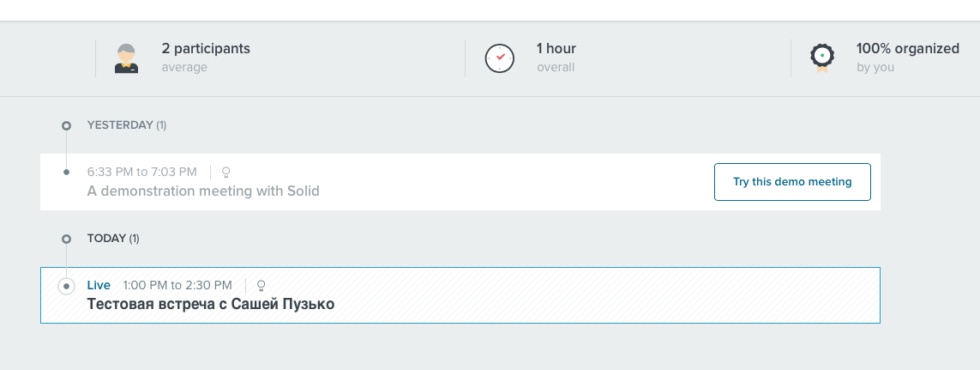The image size is (980, 370).
Task: Click the participants person avatar icon
Action: tap(126, 59)
